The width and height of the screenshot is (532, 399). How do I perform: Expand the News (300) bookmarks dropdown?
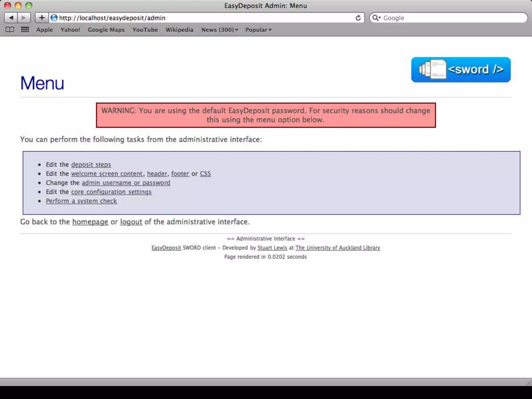pos(220,30)
